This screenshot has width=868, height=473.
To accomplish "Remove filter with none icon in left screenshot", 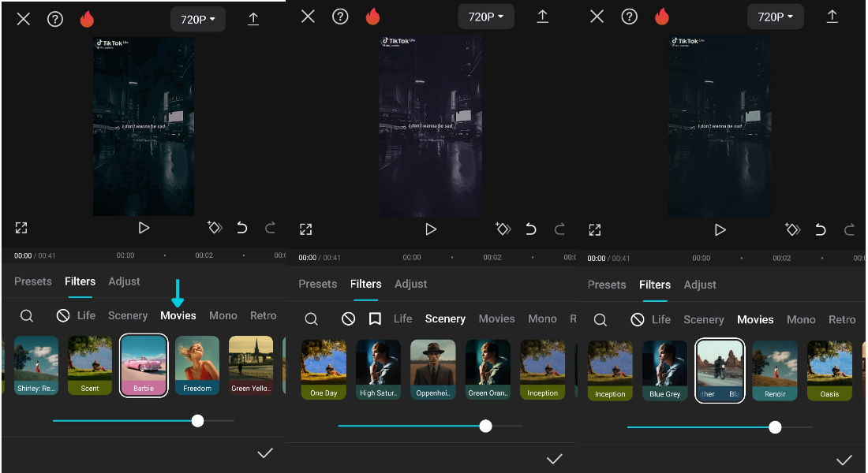I will (63, 315).
